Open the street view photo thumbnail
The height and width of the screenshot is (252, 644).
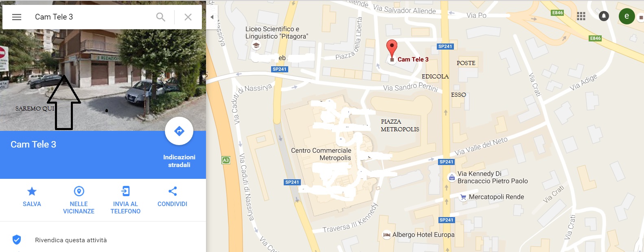tap(103, 80)
